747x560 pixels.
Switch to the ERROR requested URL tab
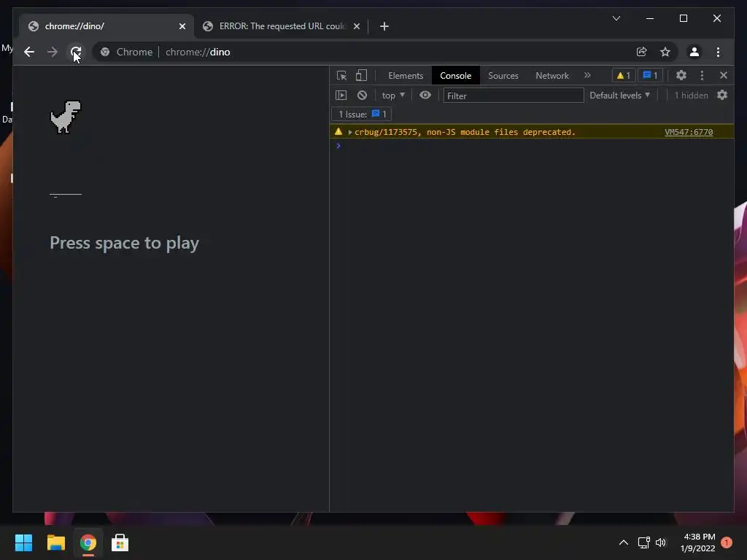[x=281, y=26]
